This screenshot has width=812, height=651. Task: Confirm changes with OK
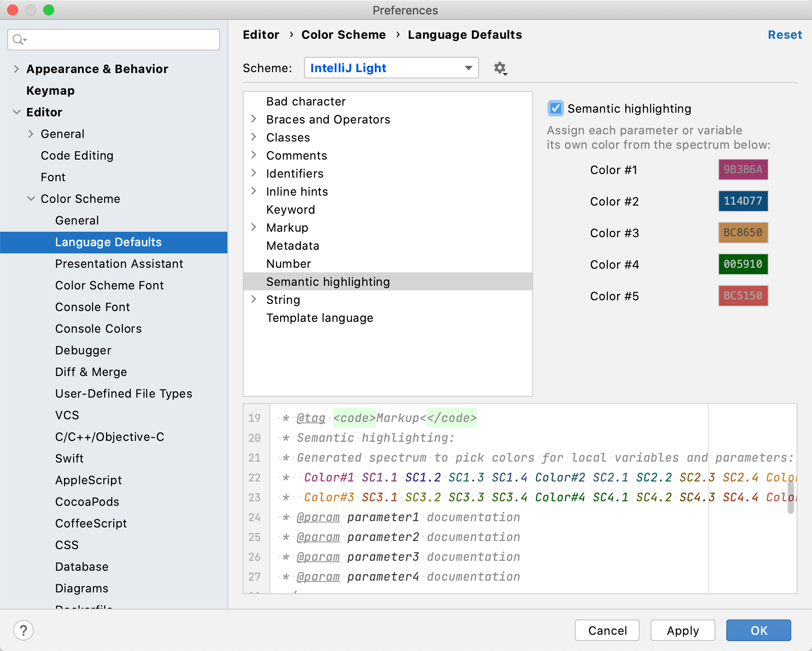click(x=758, y=630)
